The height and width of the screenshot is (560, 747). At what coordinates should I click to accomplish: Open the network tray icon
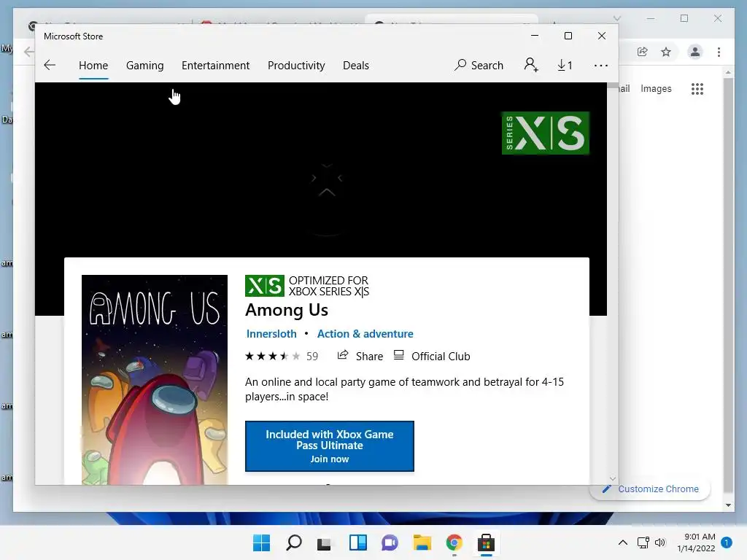point(643,542)
